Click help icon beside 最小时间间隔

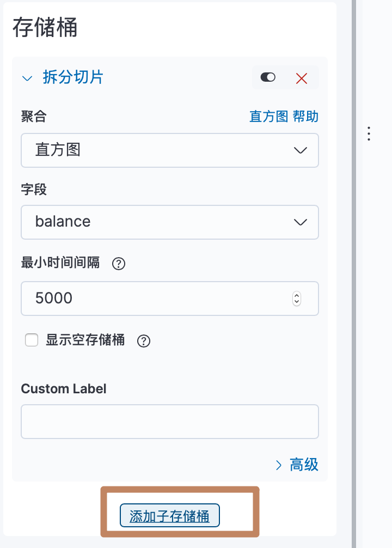[119, 264]
